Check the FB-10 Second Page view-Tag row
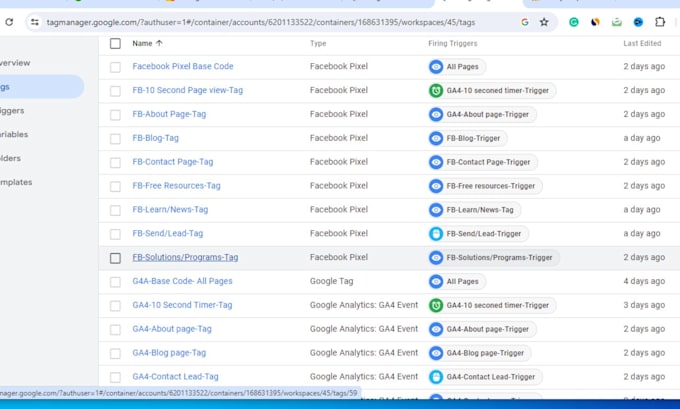Image resolution: width=680 pixels, height=409 pixels. click(x=115, y=91)
